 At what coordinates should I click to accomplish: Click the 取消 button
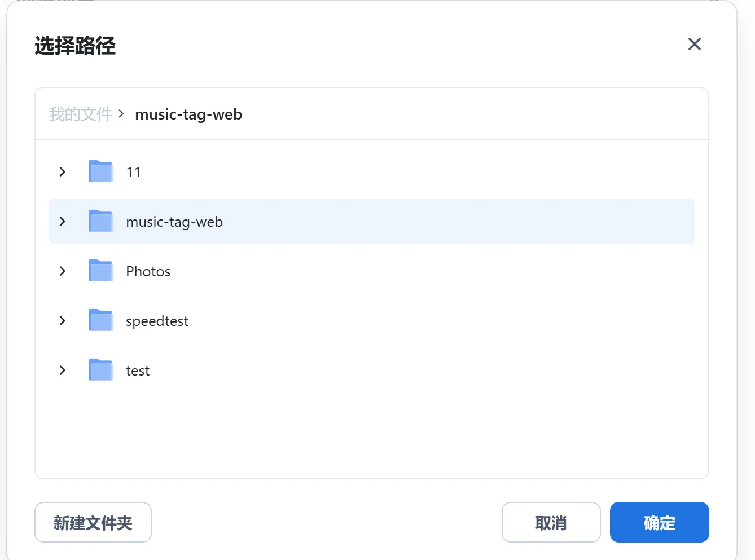(x=551, y=522)
